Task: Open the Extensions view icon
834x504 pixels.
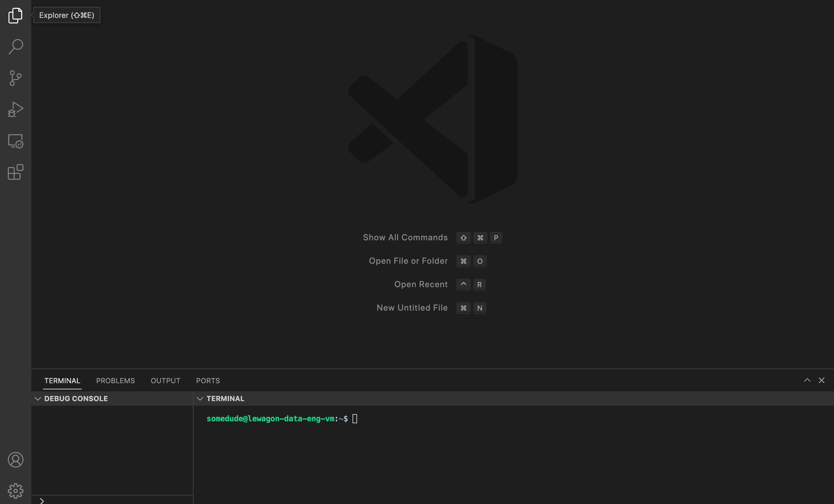Action: [16, 172]
